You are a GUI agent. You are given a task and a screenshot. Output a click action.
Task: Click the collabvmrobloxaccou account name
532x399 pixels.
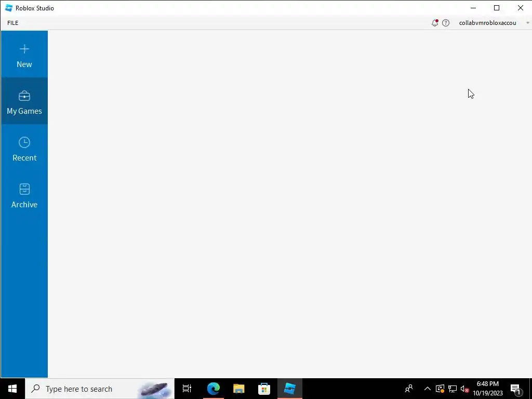pos(487,23)
